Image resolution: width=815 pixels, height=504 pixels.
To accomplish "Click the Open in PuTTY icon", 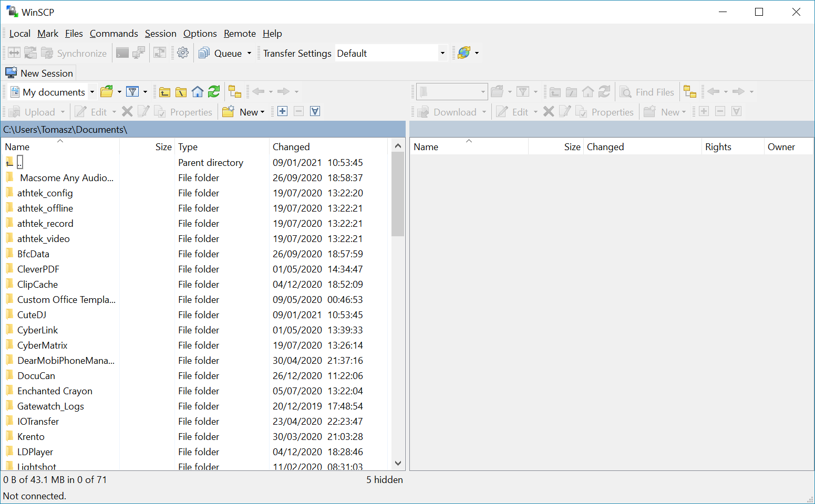I will (x=139, y=53).
